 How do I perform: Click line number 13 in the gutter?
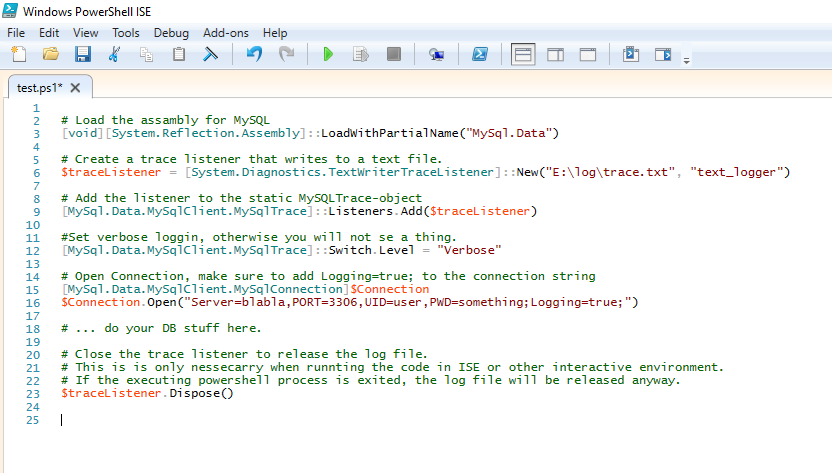point(32,264)
